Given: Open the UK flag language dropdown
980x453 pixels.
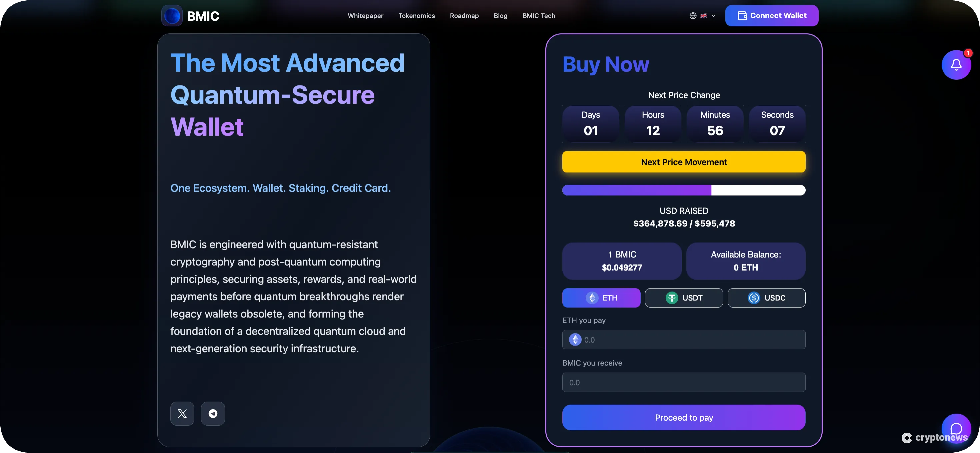Looking at the screenshot, I should (x=704, y=16).
